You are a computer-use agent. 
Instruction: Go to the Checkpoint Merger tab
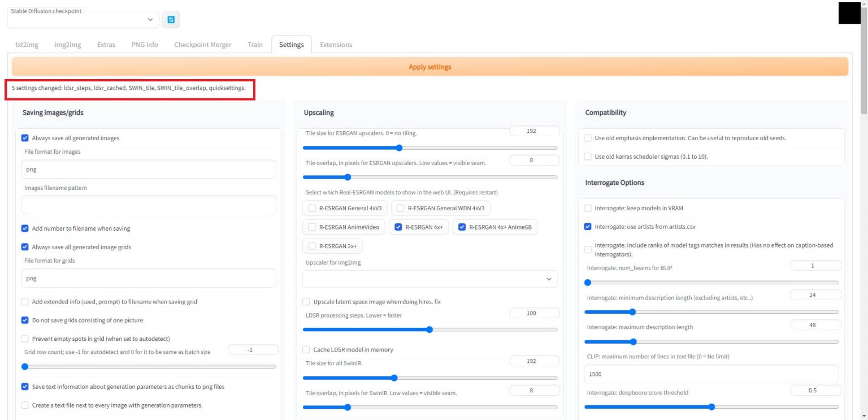[202, 45]
